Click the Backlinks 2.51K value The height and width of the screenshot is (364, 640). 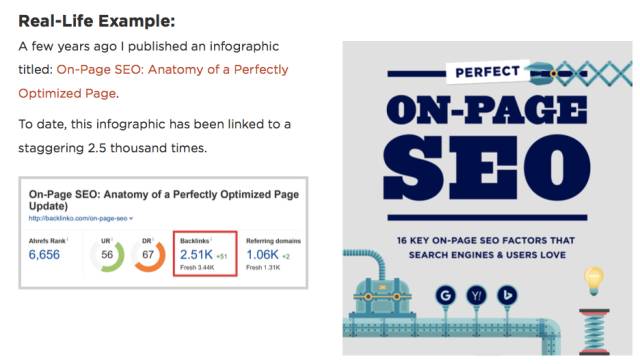(196, 255)
